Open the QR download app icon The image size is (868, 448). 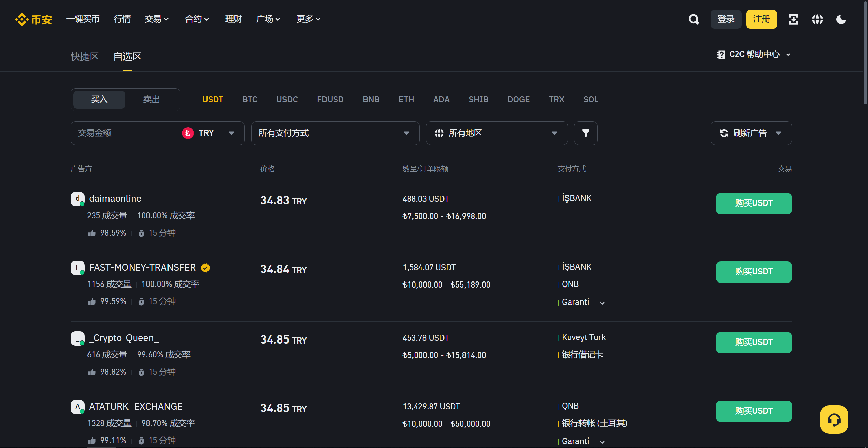[x=793, y=19]
